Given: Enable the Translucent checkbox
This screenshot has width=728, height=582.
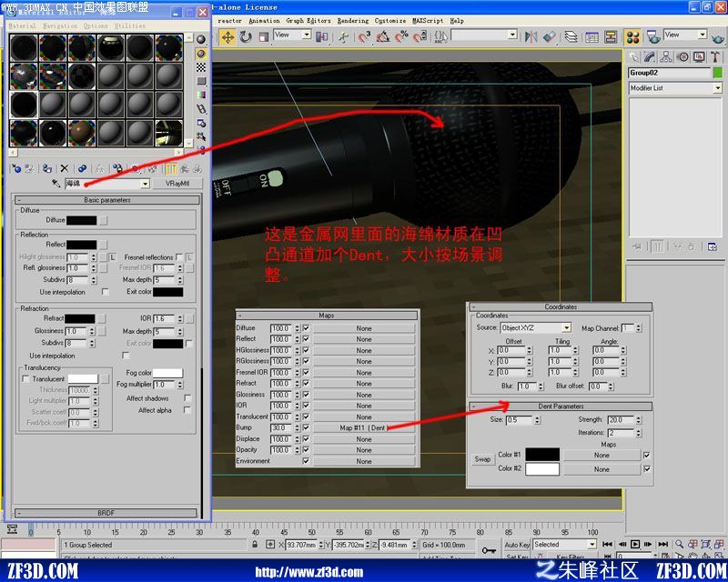Looking at the screenshot, I should [26, 378].
